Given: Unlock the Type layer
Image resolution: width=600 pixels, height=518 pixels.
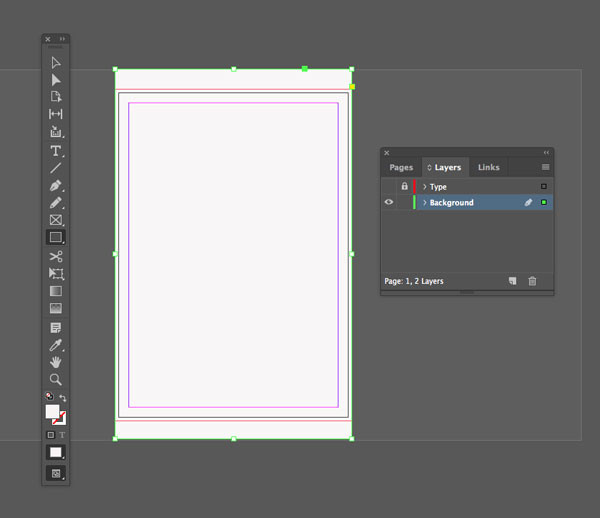Looking at the screenshot, I should (404, 186).
